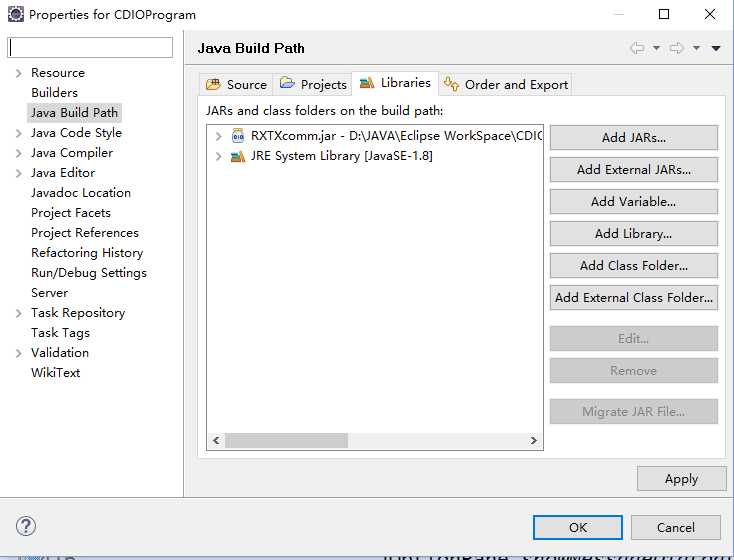Click the filter text input field
Viewport: 734px width, 560px height.
[90, 47]
